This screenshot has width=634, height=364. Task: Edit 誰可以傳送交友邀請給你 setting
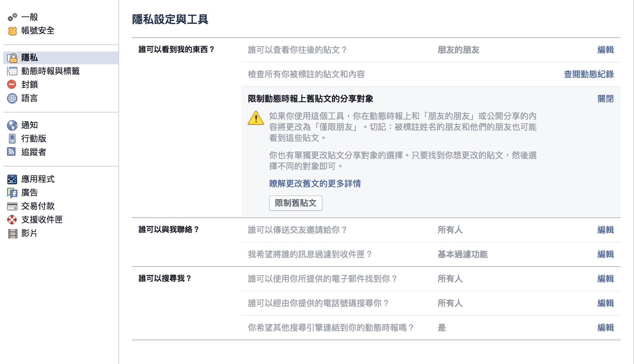point(606,230)
